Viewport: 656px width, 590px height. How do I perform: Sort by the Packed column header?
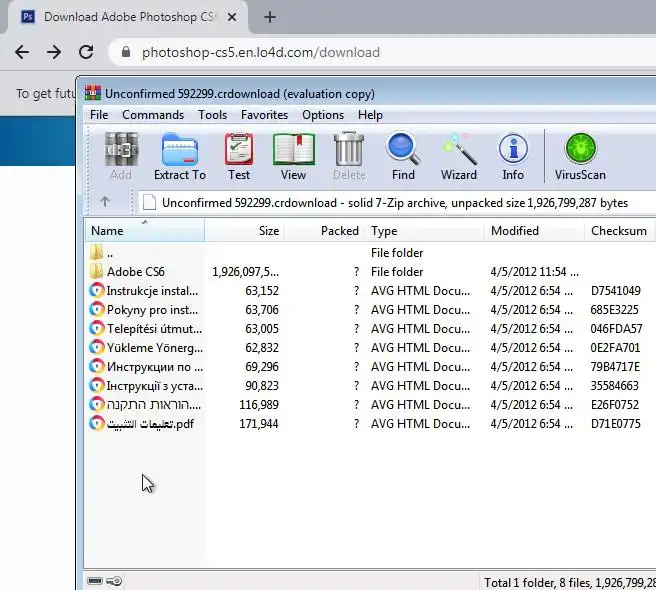(325, 231)
